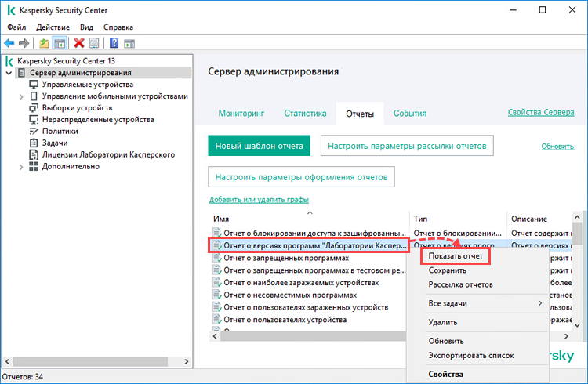Expand the Управление мобильными устройствами node
Image resolution: width=588 pixels, height=384 pixels.
(21, 96)
